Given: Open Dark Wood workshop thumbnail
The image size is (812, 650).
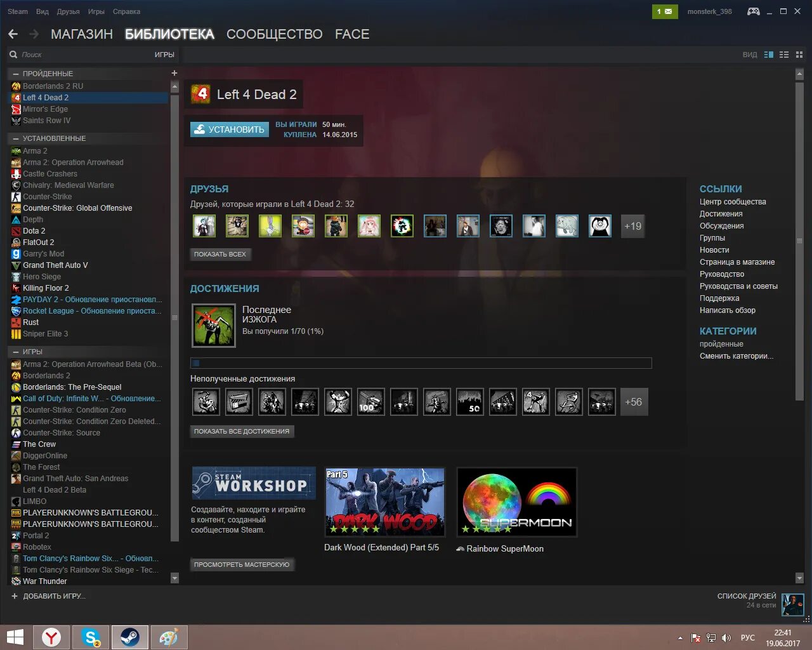Looking at the screenshot, I should pos(384,502).
